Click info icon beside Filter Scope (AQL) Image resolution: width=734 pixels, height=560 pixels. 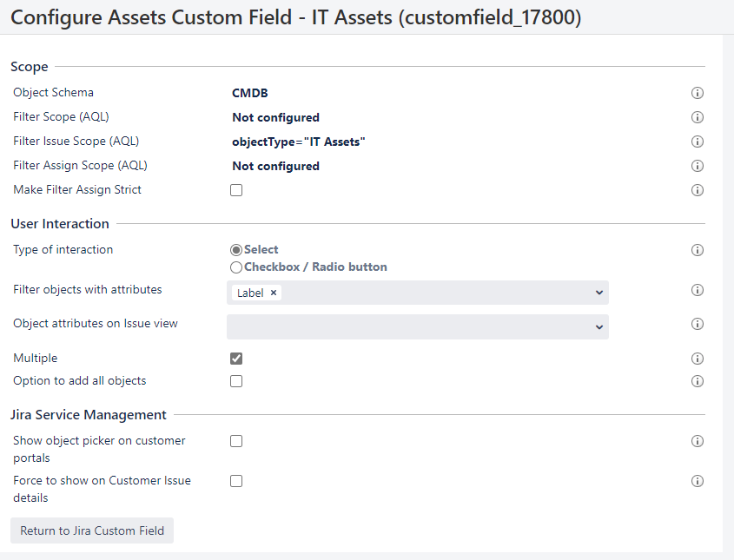698,117
